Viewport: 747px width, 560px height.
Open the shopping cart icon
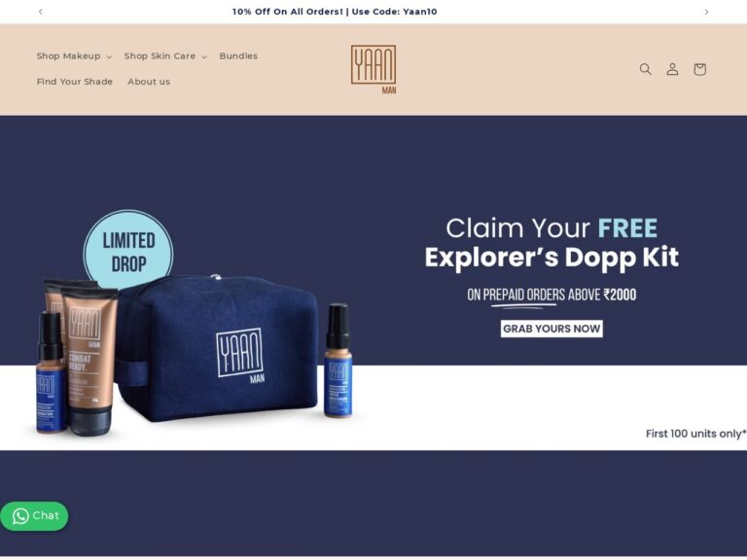[x=699, y=69]
